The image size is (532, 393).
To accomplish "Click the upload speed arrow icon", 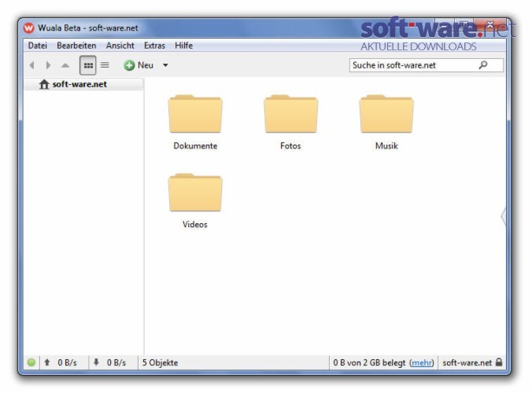I will [47, 362].
